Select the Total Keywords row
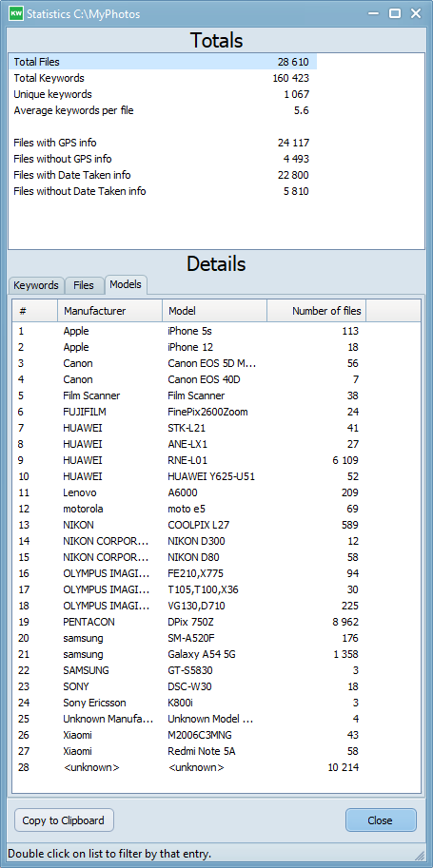Screen dimensions: 433x868 click(x=162, y=78)
